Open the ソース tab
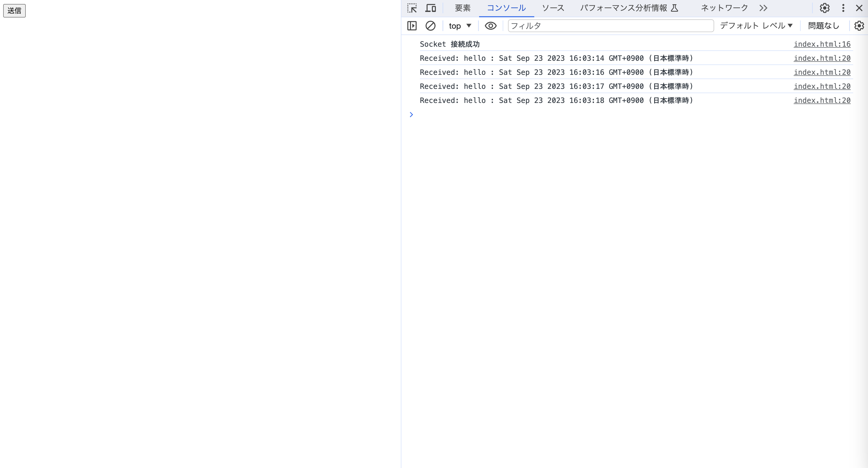 tap(553, 8)
